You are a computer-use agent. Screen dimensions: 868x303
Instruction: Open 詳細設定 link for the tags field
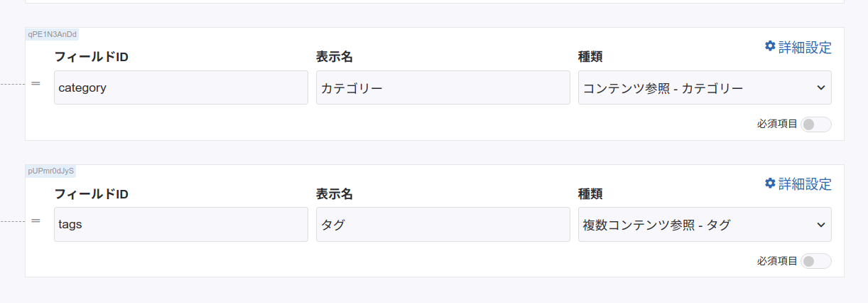click(804, 184)
